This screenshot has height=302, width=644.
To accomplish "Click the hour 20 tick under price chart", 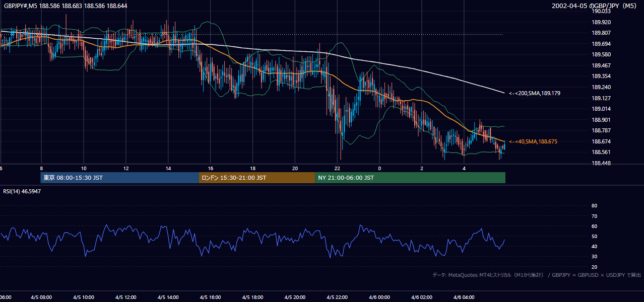I will pyautogui.click(x=295, y=168).
